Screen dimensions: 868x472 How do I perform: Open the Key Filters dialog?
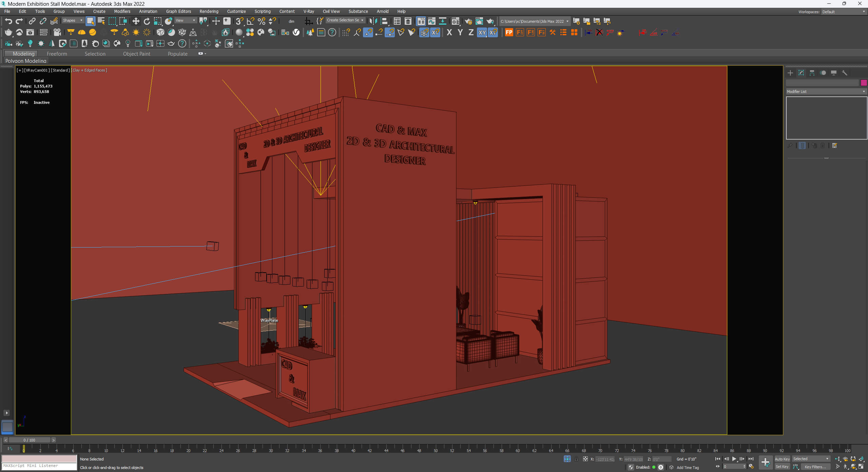(815, 467)
